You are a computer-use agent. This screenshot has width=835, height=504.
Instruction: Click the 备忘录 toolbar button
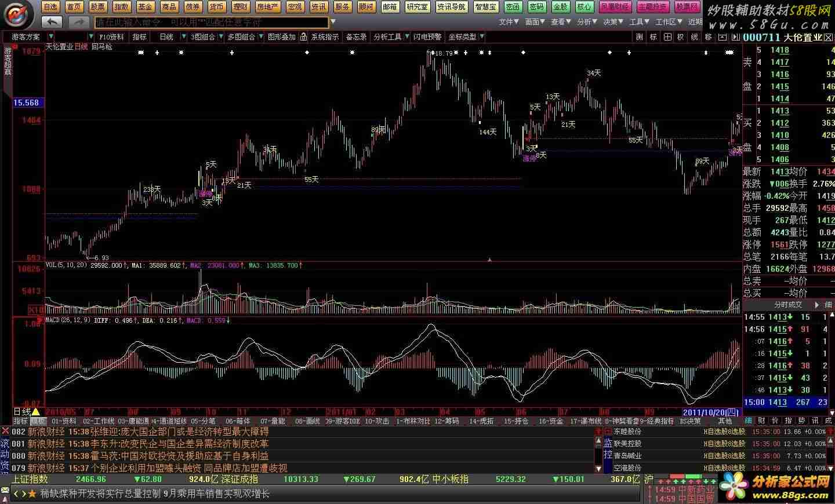(x=357, y=36)
